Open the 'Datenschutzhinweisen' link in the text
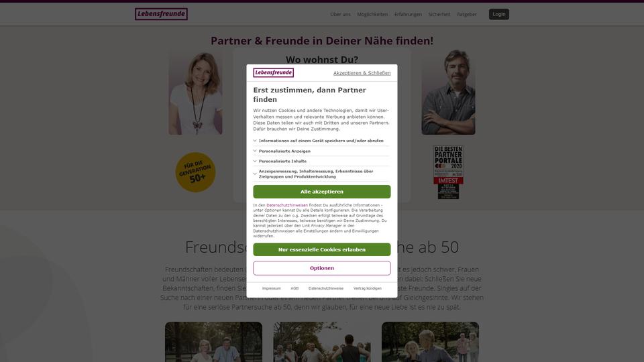The image size is (644, 362). (x=286, y=205)
